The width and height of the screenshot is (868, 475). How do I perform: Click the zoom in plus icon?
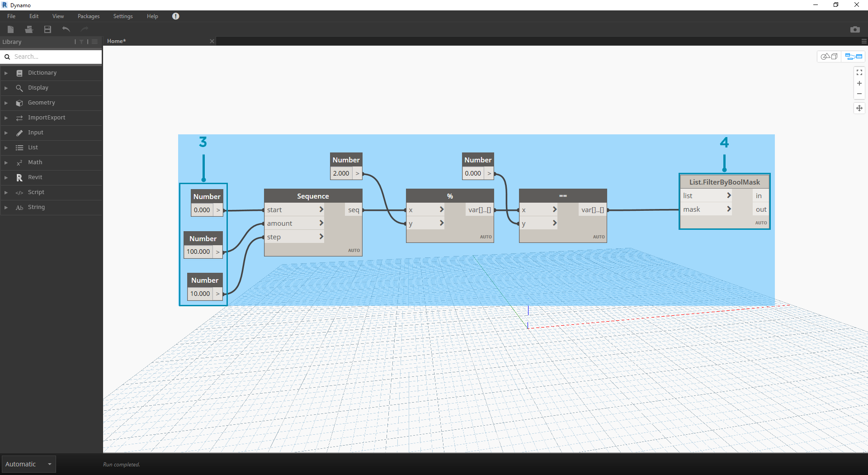pyautogui.click(x=859, y=83)
